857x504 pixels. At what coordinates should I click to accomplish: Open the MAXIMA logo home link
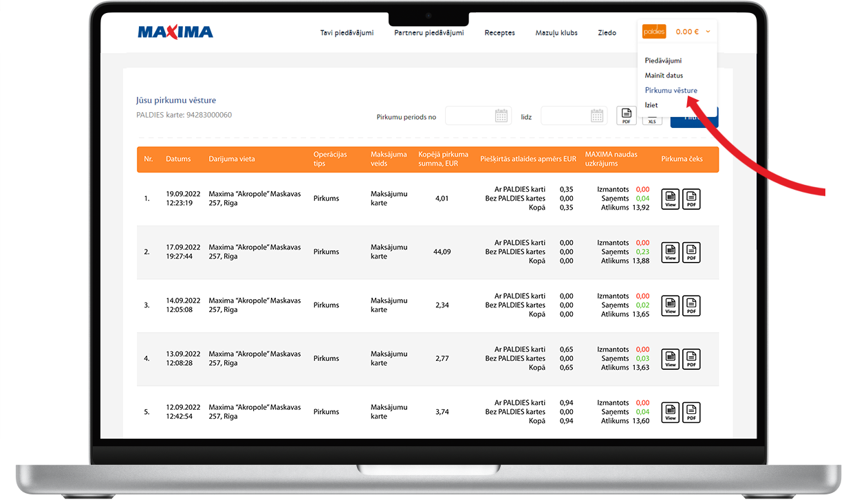175,32
